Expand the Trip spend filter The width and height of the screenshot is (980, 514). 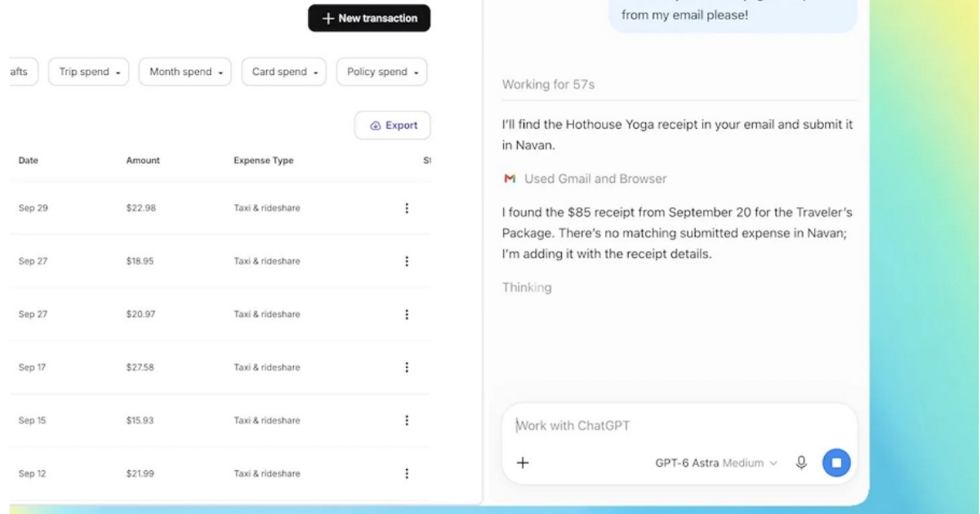pyautogui.click(x=90, y=72)
